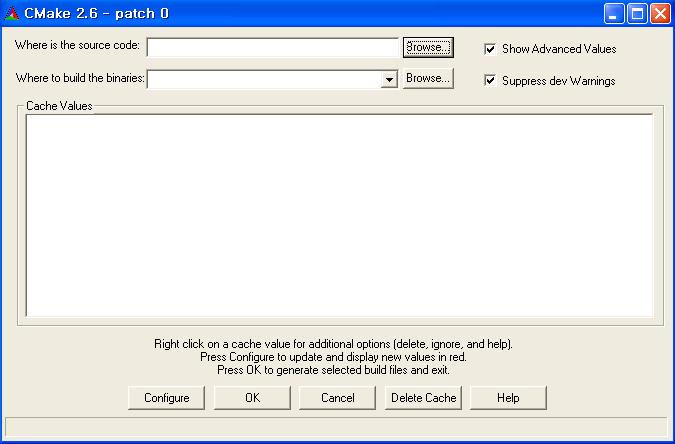Close the CMake window
This screenshot has width=675, height=444.
pyautogui.click(x=660, y=13)
